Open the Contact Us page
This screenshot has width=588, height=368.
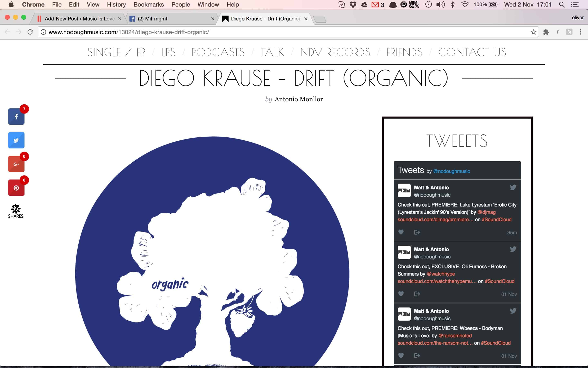[472, 52]
